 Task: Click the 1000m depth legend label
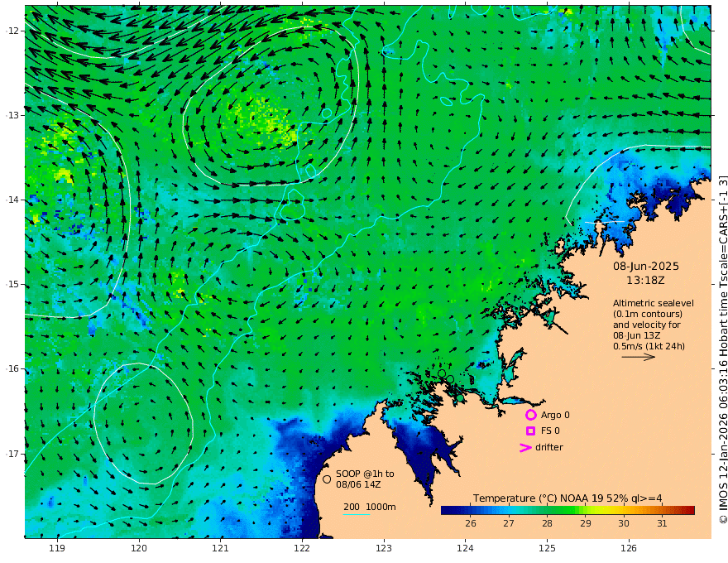381,507
